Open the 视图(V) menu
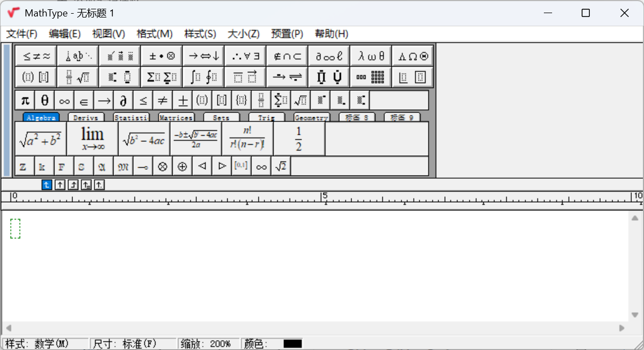Image resolution: width=644 pixels, height=350 pixels. (x=108, y=34)
